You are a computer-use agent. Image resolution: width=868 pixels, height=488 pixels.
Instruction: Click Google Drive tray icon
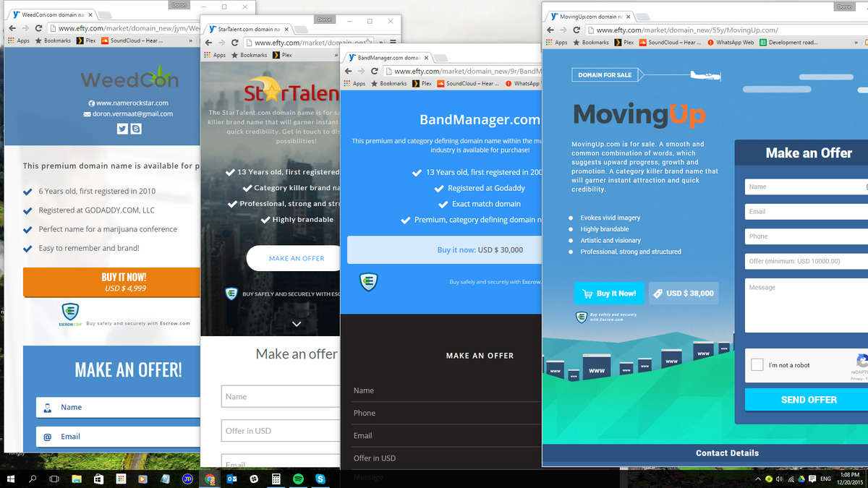[801, 479]
